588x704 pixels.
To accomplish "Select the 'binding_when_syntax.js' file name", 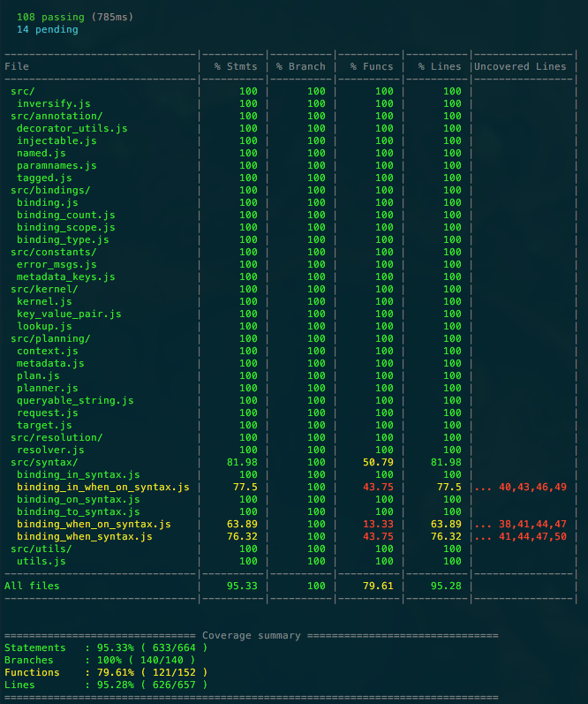I will (x=85, y=536).
